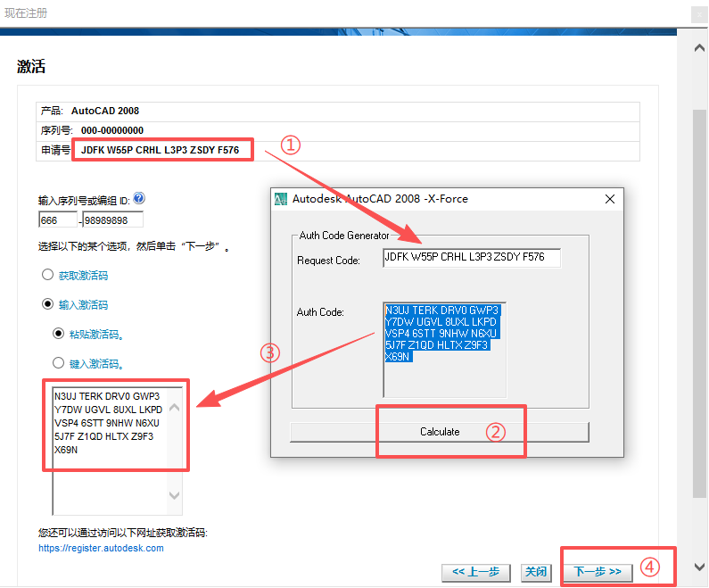Choose the 粘贴激活码 radio option
The width and height of the screenshot is (709, 588).
tap(58, 334)
